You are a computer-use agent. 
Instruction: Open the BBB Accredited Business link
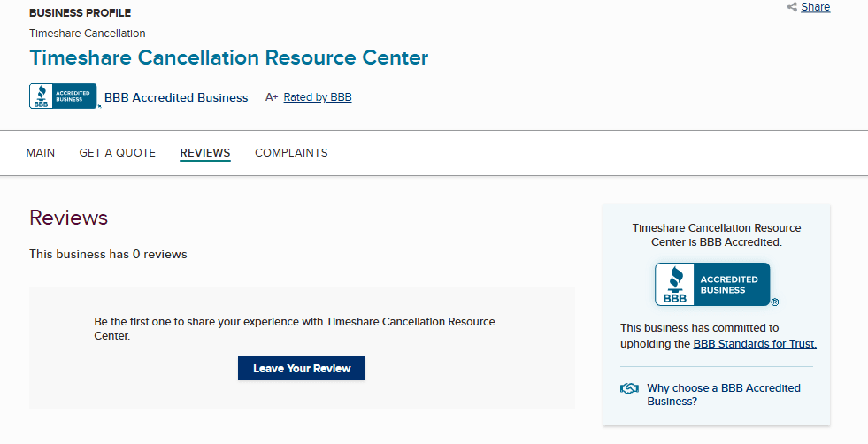click(x=176, y=97)
